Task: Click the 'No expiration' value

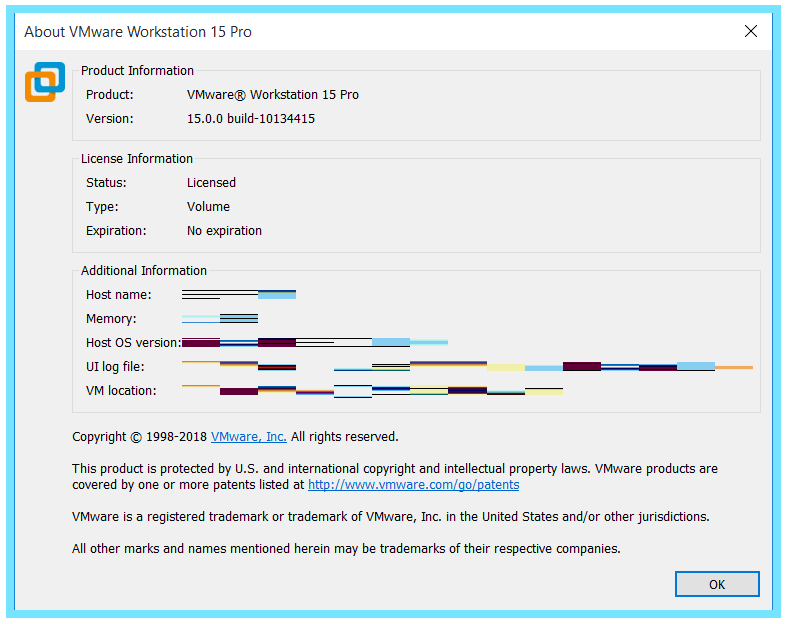Action: (224, 231)
